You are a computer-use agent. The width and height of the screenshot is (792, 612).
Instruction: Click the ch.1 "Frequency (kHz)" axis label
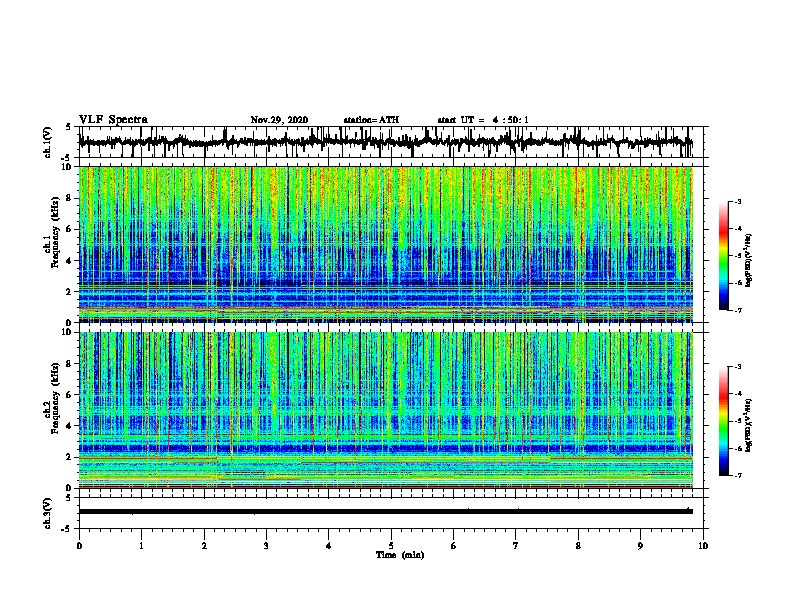(55, 233)
